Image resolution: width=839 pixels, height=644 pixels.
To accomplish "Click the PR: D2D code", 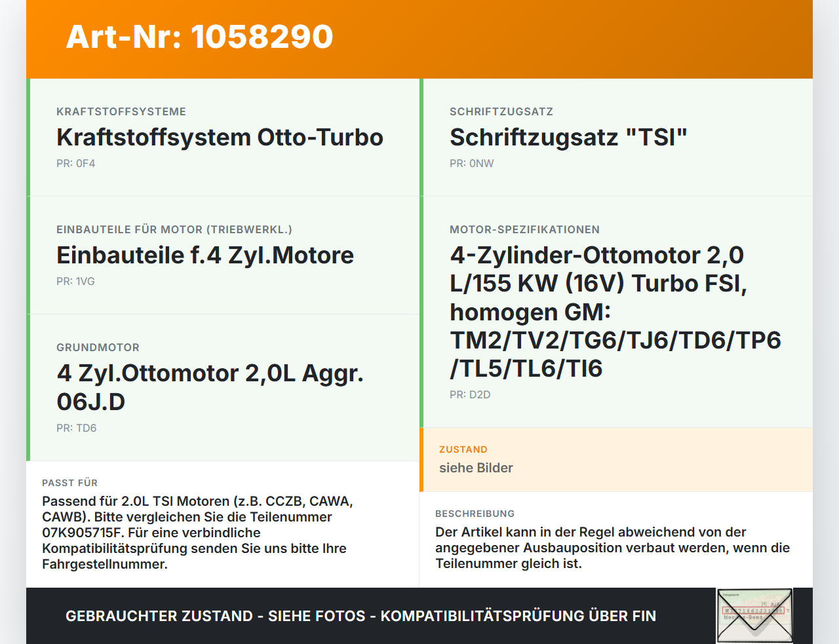I will 470,395.
